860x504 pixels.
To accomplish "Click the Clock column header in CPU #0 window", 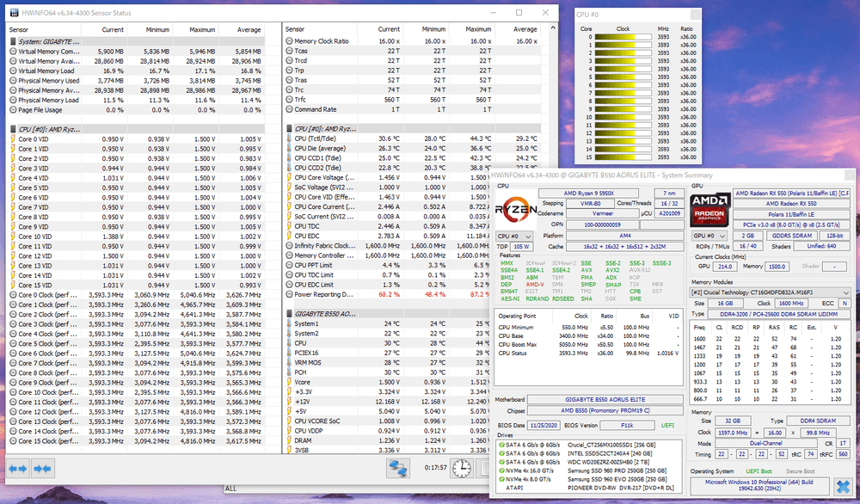I will [x=623, y=29].
